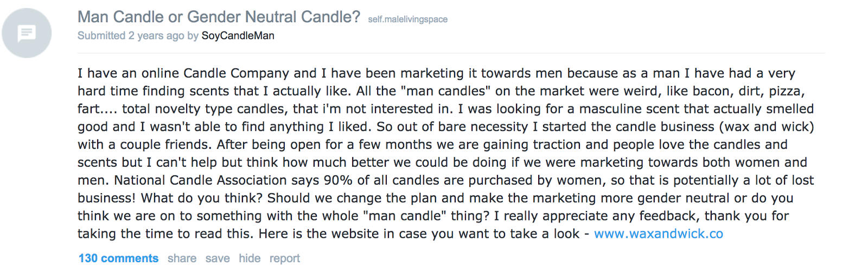Report this submission
This screenshot has width=868, height=272.
(285, 258)
